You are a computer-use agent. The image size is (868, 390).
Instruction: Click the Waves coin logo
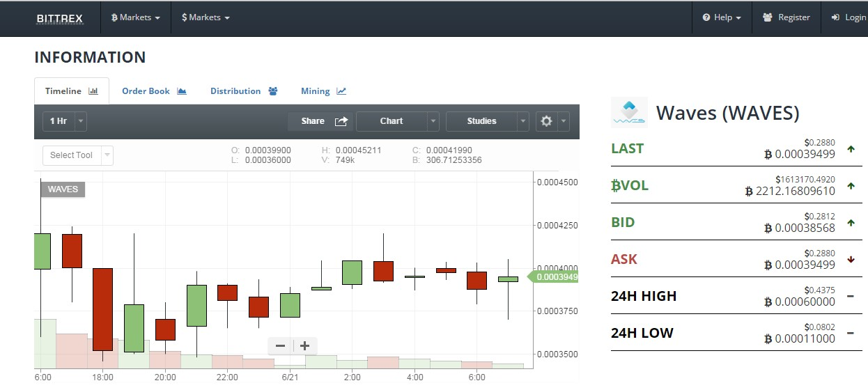[x=629, y=112]
